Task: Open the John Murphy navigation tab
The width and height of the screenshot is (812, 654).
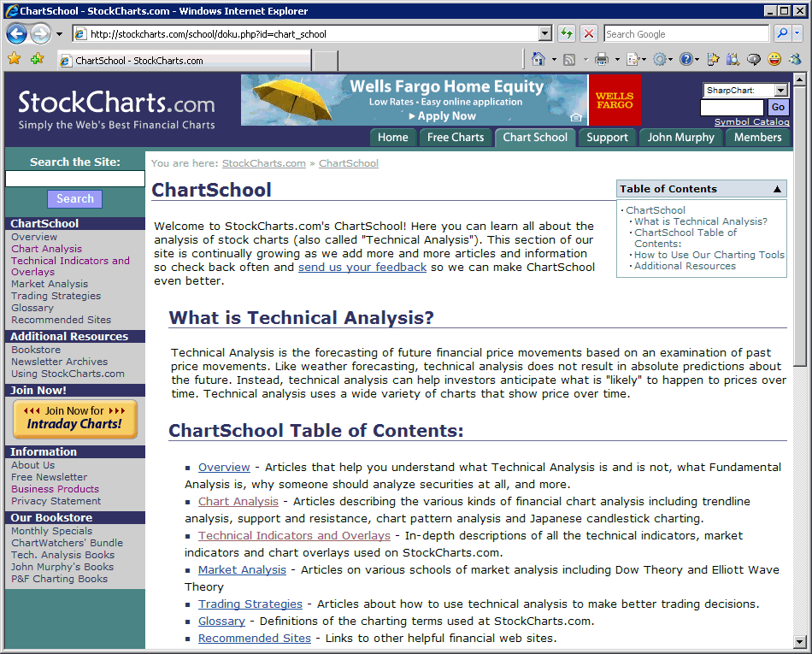Action: coord(680,137)
